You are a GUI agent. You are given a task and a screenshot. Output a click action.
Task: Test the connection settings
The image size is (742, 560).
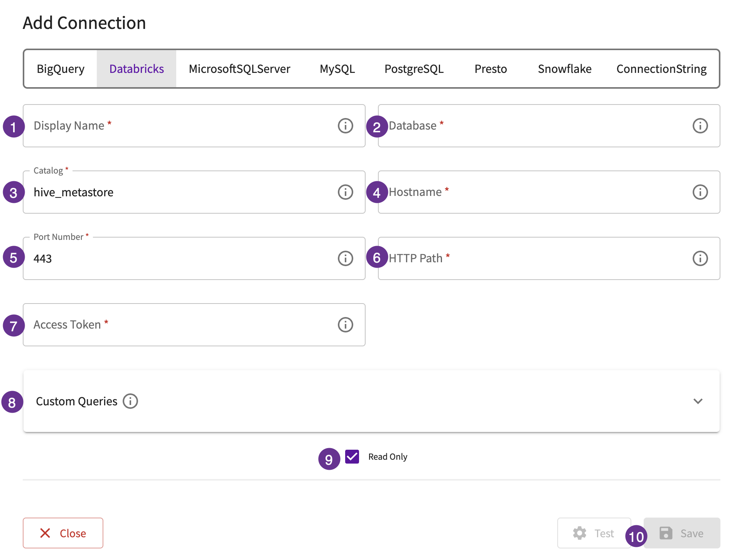point(594,533)
